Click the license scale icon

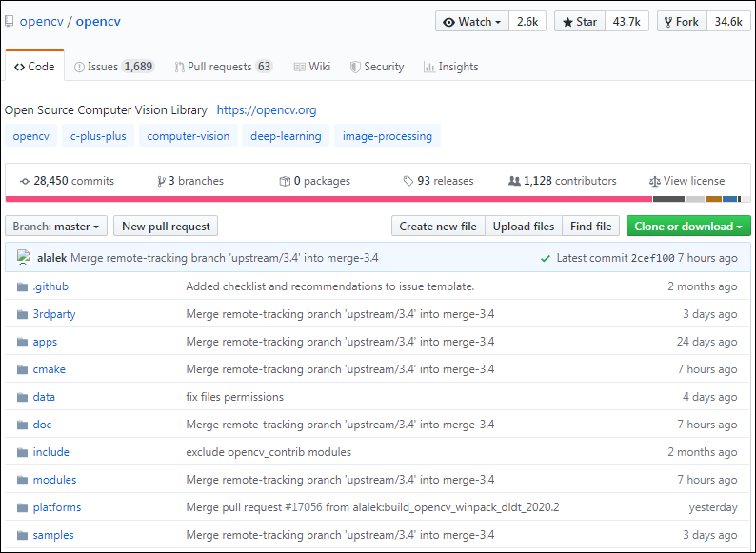click(x=655, y=181)
